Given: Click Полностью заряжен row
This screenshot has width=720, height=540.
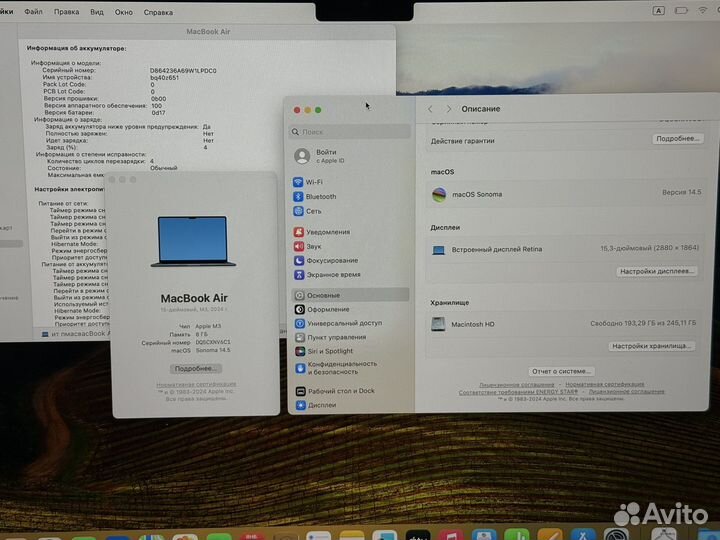Looking at the screenshot, I should pyautogui.click(x=129, y=134).
